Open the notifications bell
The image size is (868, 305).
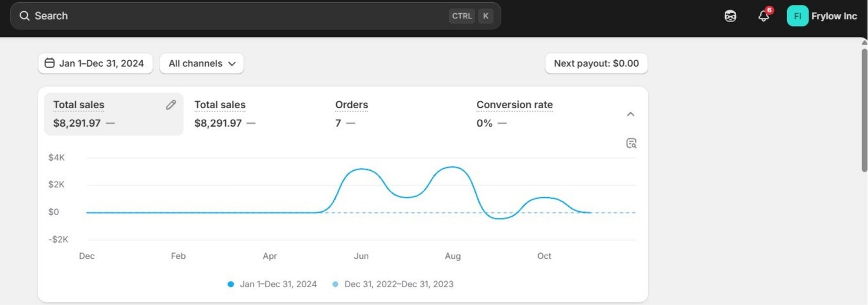(x=763, y=16)
